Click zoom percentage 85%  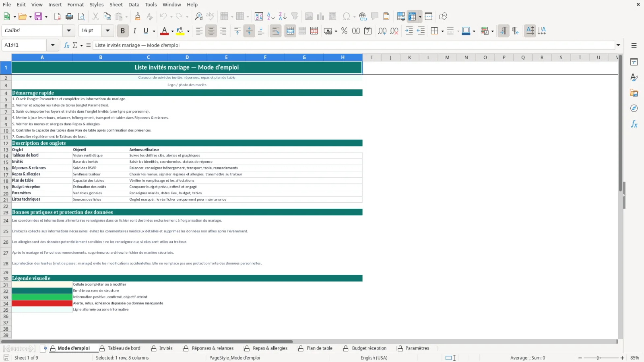coord(634,358)
